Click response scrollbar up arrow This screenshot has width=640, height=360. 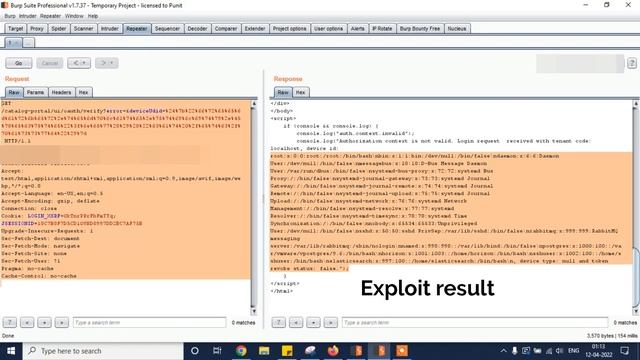click(x=636, y=104)
